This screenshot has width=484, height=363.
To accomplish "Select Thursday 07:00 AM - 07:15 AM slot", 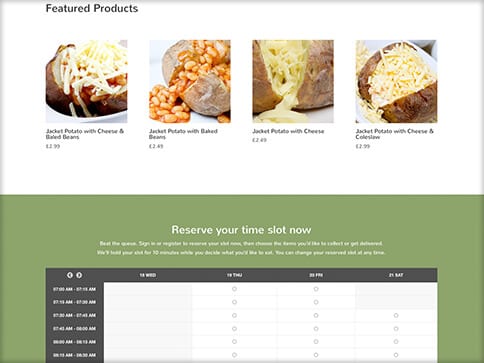I will click(234, 289).
